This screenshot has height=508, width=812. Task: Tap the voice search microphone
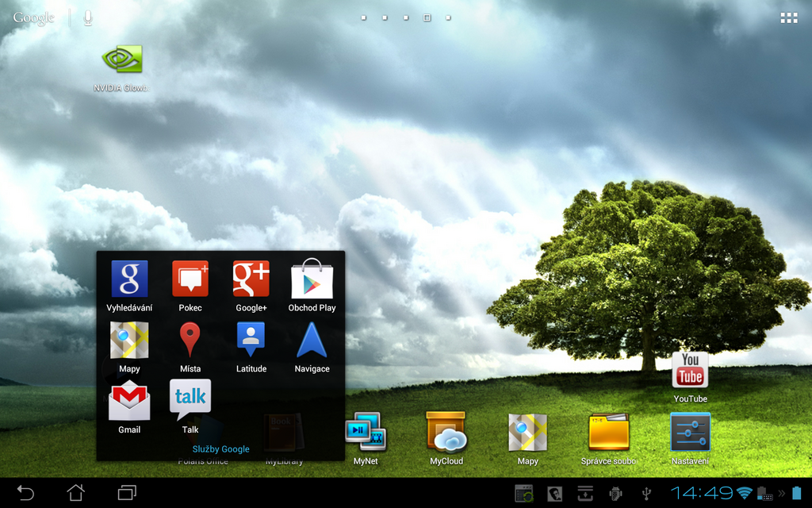pyautogui.click(x=87, y=17)
